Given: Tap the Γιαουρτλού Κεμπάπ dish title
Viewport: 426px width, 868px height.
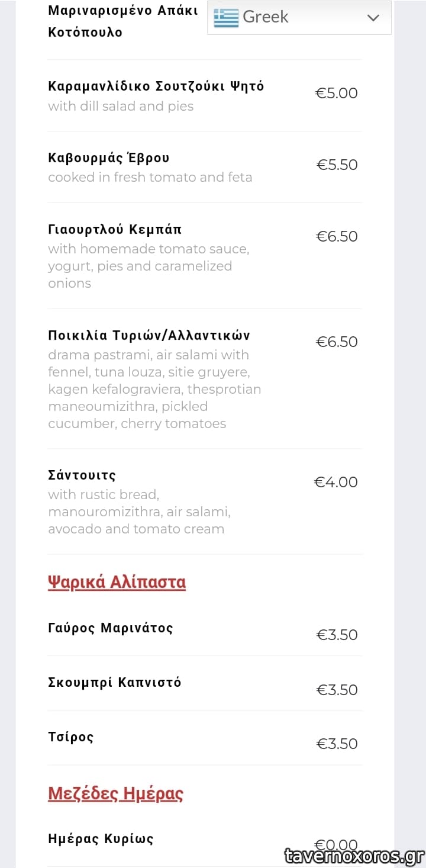Looking at the screenshot, I should pyautogui.click(x=115, y=230).
